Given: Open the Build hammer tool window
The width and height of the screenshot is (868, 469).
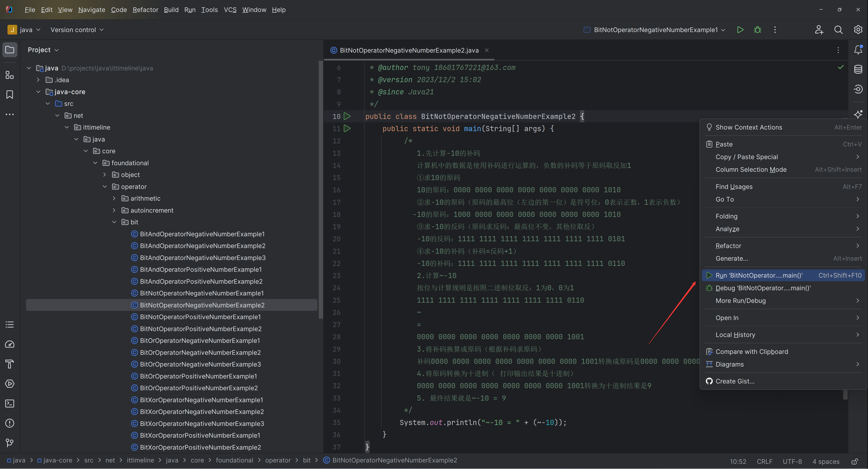Looking at the screenshot, I should point(10,364).
